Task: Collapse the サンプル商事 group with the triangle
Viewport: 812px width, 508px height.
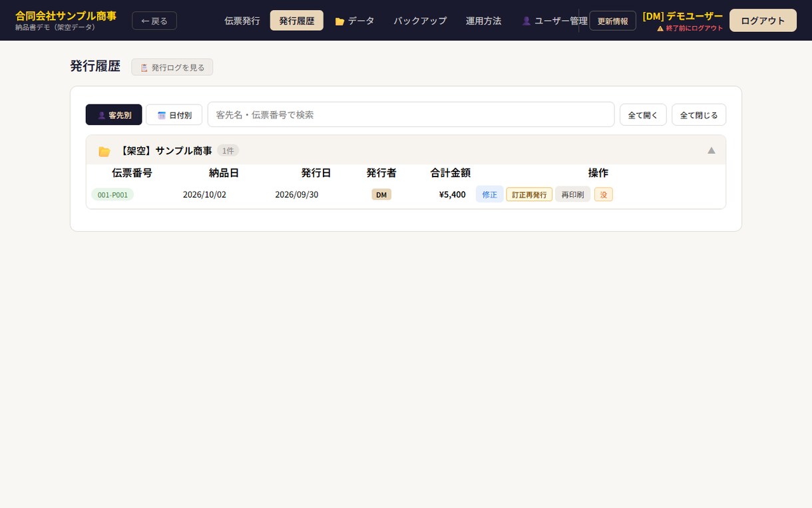Action: tap(711, 150)
